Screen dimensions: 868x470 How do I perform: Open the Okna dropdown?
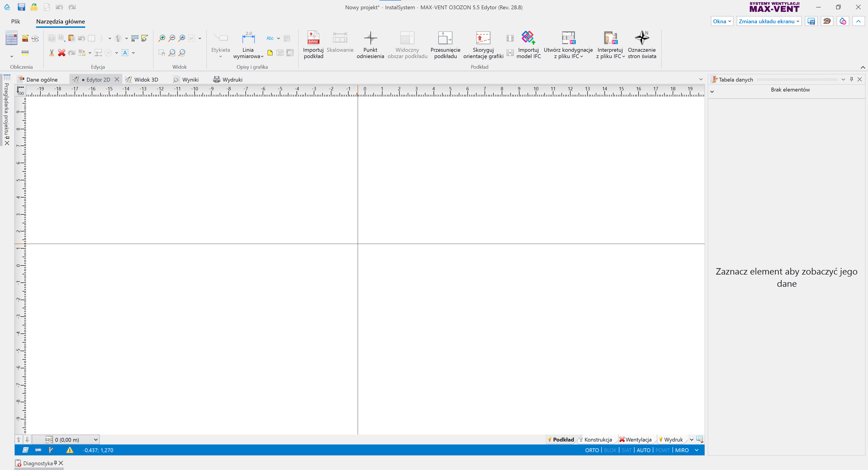(722, 21)
